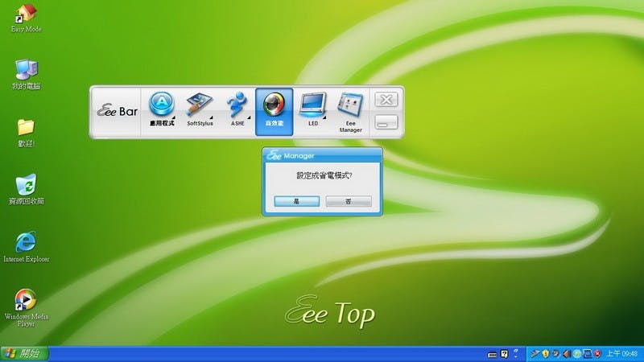The width and height of the screenshot is (644, 362).
Task: Open the Easy Mode desktop shortcut
Action: (26, 18)
